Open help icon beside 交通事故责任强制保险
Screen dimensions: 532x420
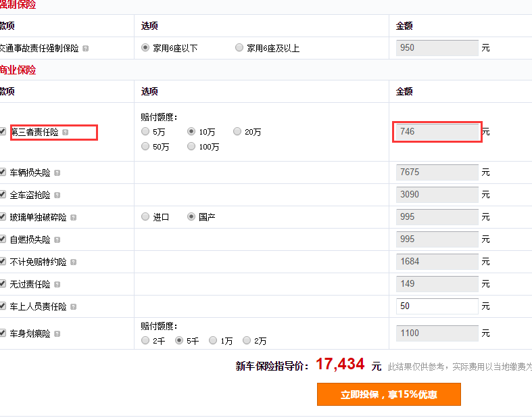click(x=86, y=49)
